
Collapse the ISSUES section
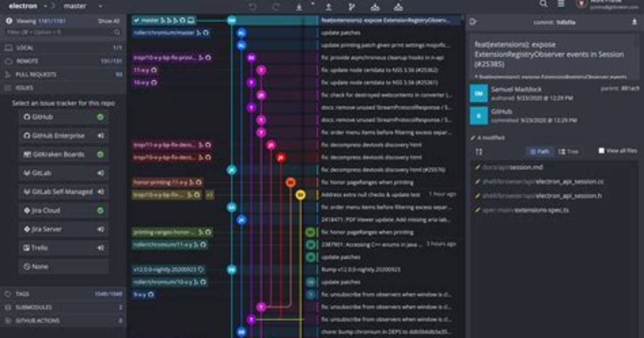click(63, 88)
